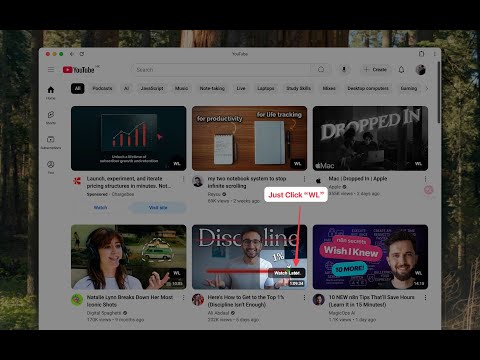The width and height of the screenshot is (480, 360).
Task: Click Watch Later on the Discipline thumbnail
Action: tap(287, 273)
